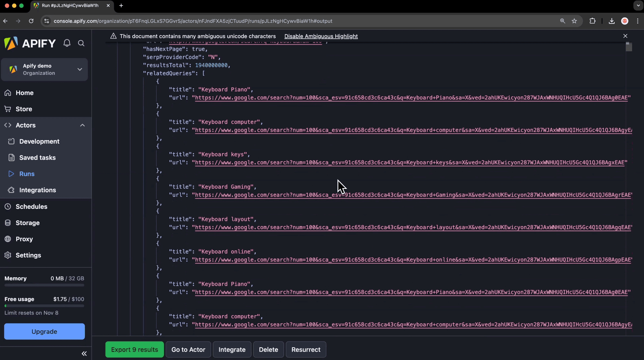
Task: Click the Integrate button
Action: [232, 349]
